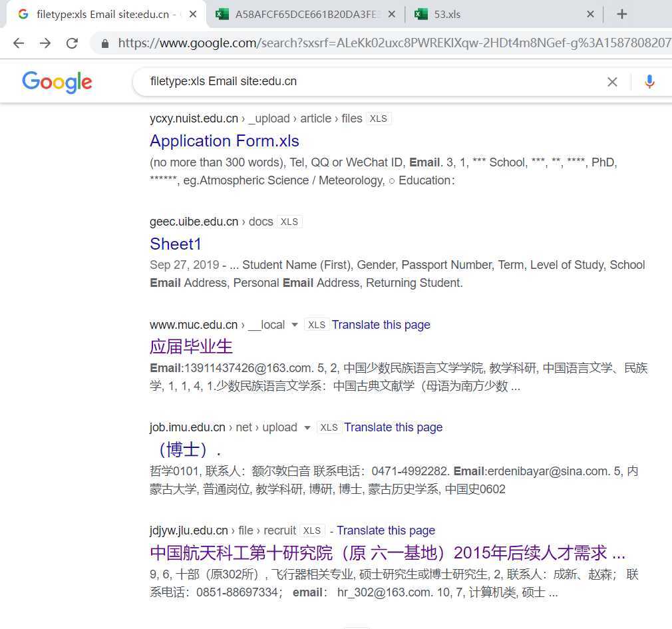The image size is (672, 629).
Task: Go forward using the browser forward arrow
Action: tap(45, 43)
